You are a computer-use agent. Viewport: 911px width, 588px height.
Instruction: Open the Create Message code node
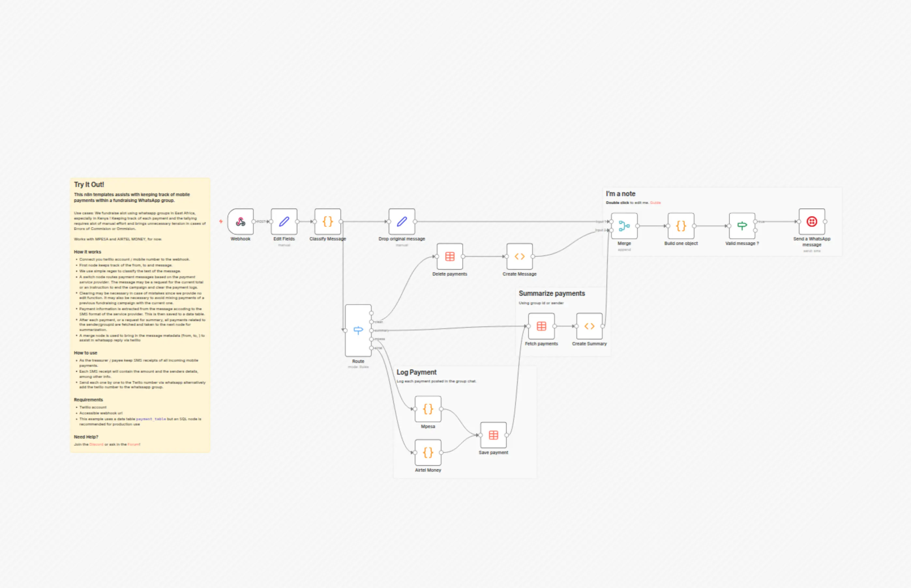point(519,257)
